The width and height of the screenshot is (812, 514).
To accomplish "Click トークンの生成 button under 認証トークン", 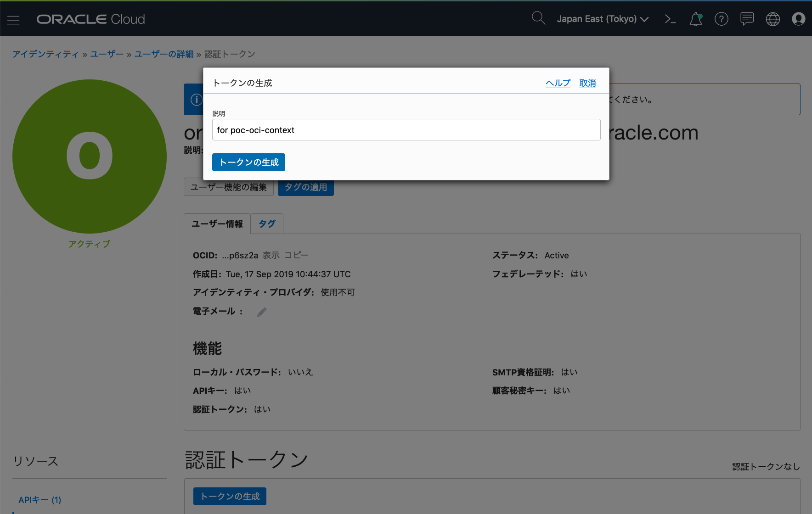I will (230, 496).
